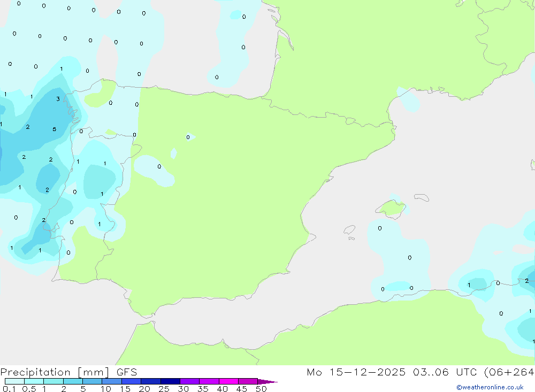The width and height of the screenshot is (535, 392).
Task: Pick the legend swatch between 2 and 5
Action: click(73, 381)
